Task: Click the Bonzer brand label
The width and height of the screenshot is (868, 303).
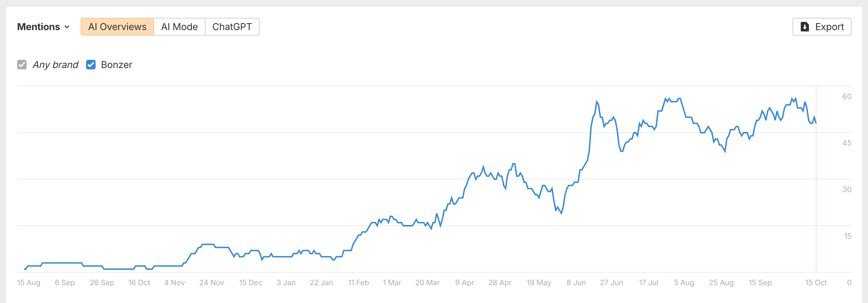Action: tap(116, 65)
